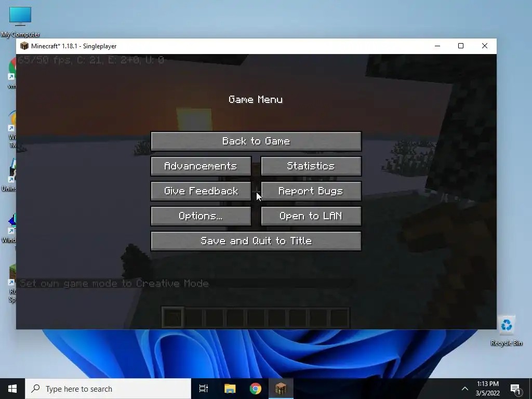Click the Minecraft crafting table title icon
This screenshot has width=532, height=399.
point(24,46)
